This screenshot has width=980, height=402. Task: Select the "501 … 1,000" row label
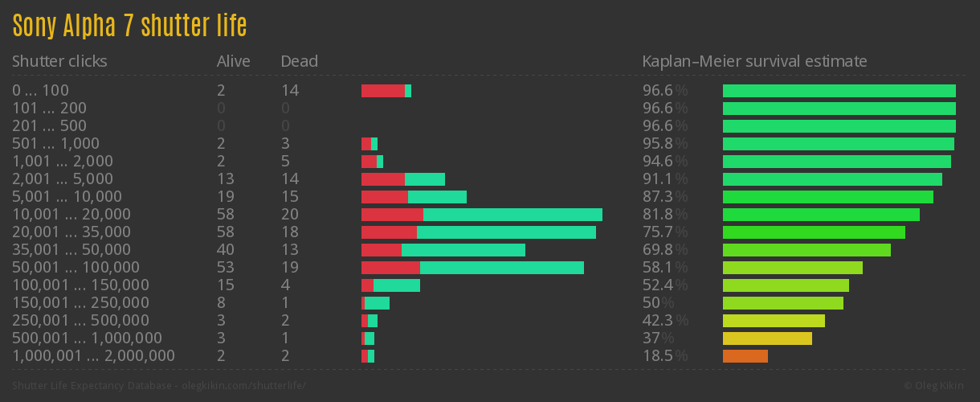pos(55,144)
